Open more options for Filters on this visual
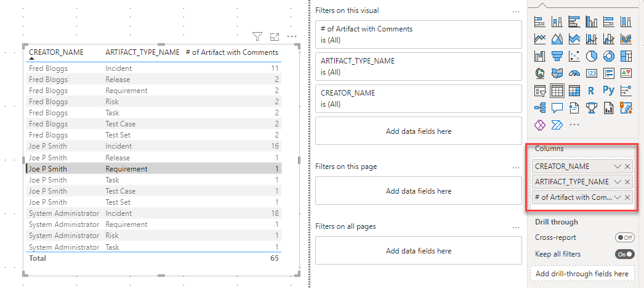 (x=515, y=10)
